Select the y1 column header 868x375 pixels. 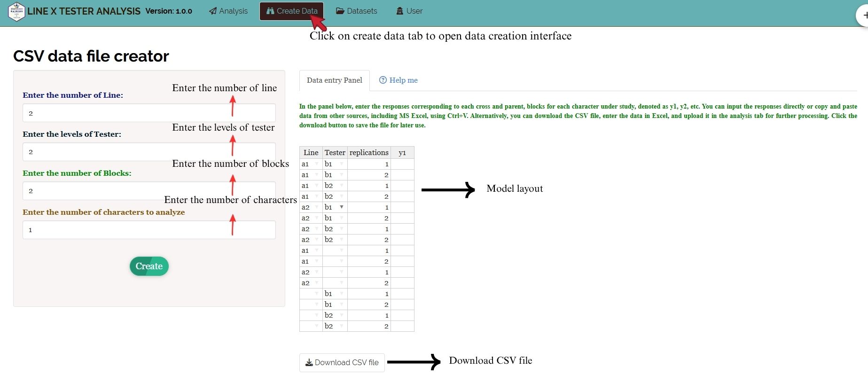402,152
